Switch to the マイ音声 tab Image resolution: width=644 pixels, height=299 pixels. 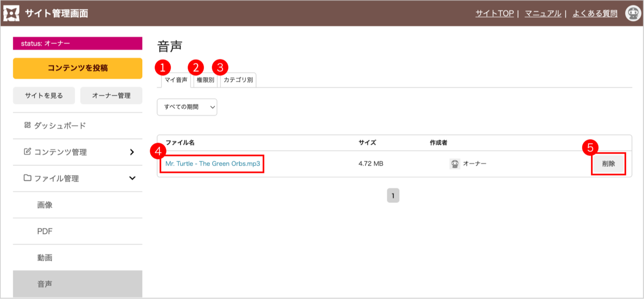176,80
